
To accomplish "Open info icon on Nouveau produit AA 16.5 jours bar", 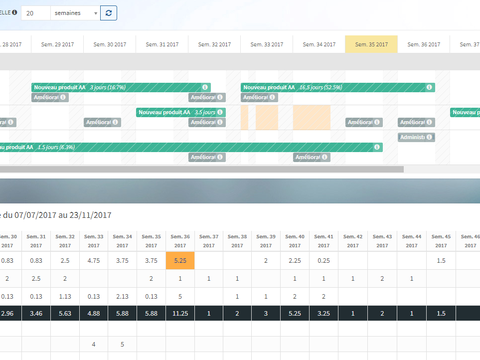I will (429, 87).
